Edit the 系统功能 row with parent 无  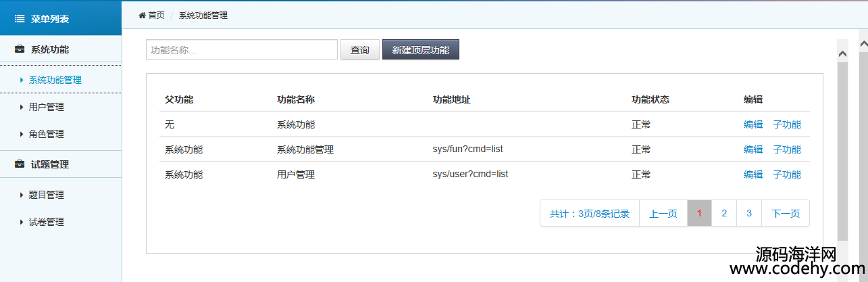753,124
